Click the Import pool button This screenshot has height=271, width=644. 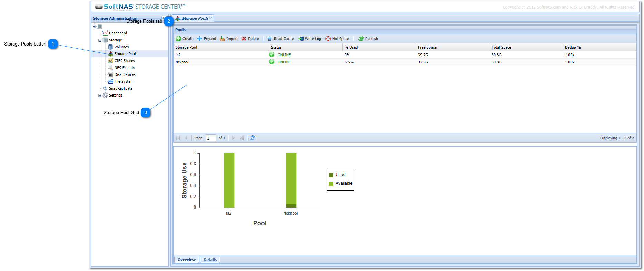point(229,39)
